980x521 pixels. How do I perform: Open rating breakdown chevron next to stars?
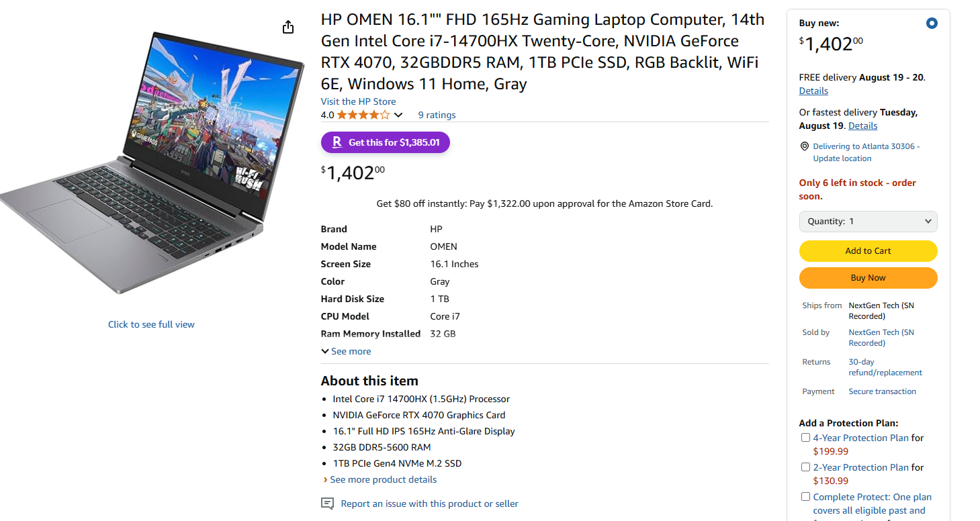(398, 115)
